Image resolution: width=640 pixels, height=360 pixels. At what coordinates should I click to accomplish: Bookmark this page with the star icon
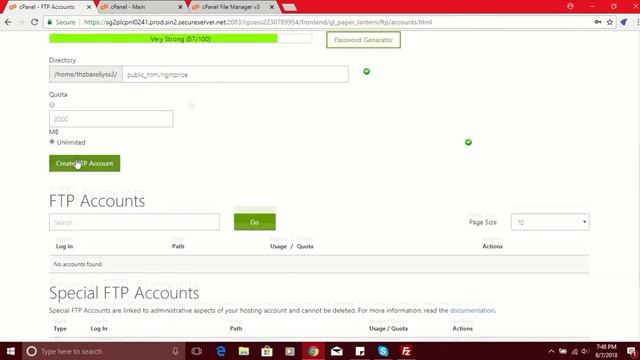pyautogui.click(x=610, y=22)
